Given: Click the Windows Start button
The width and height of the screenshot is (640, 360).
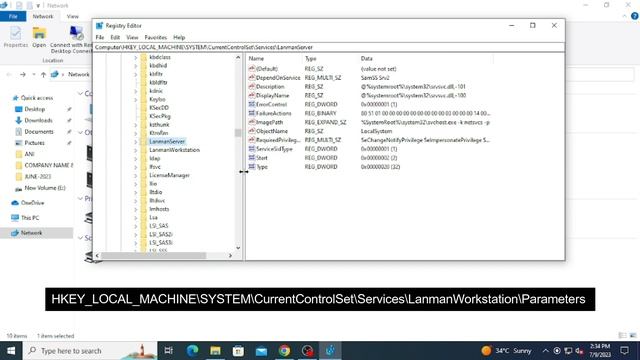Looking at the screenshot, I should (11, 351).
